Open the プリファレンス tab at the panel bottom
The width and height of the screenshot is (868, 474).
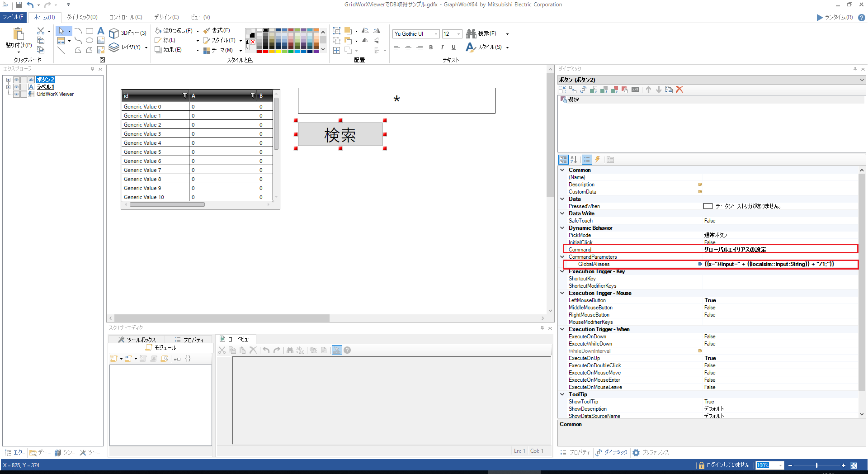pyautogui.click(x=651, y=452)
